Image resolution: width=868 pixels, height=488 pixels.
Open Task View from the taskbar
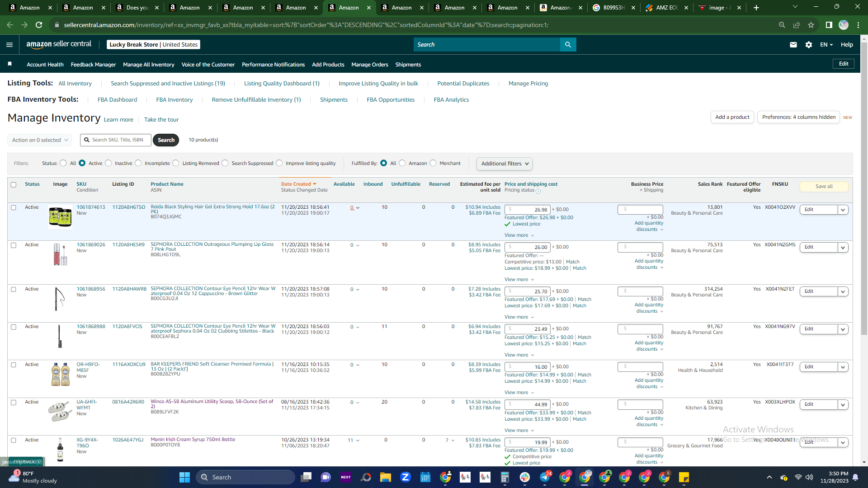coord(307,477)
